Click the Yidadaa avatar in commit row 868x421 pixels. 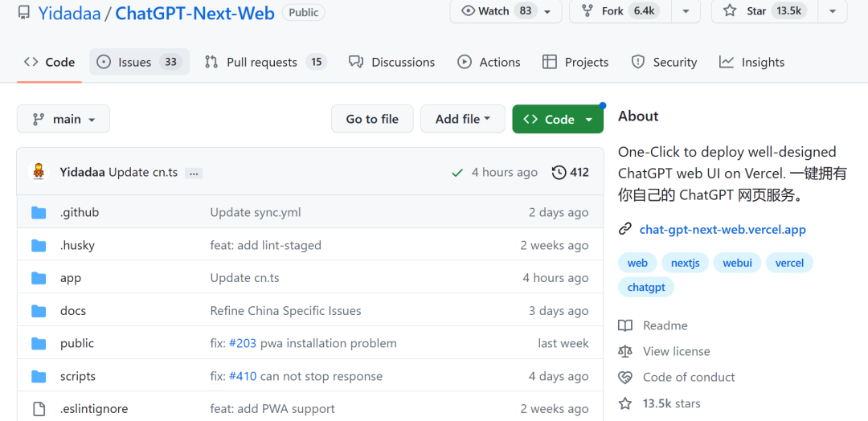[39, 171]
